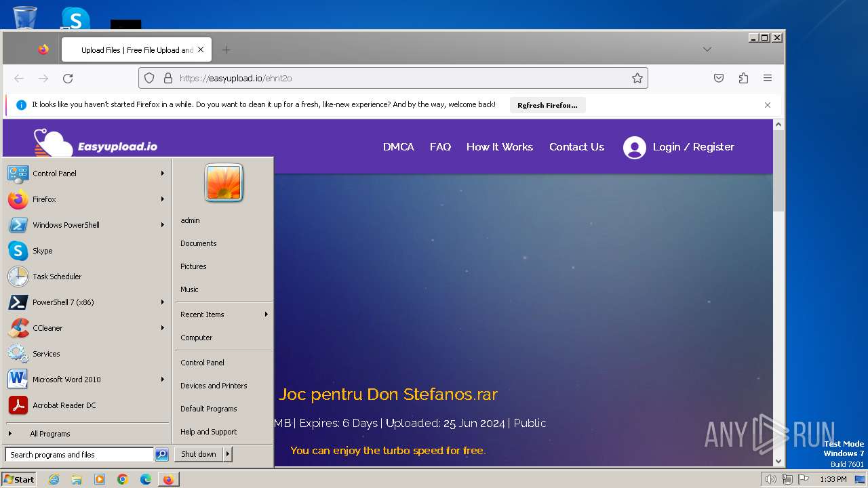
Task: Open How It Works link
Action: 500,147
